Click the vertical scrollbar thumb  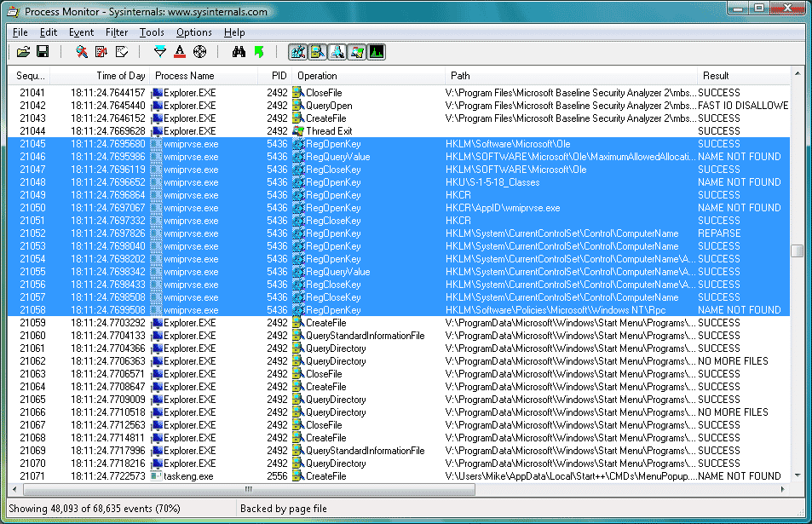[797, 250]
